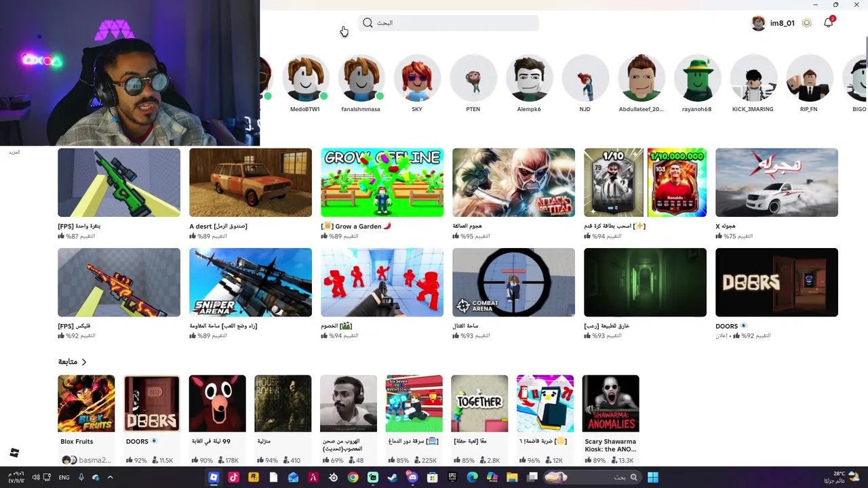Open Discord from the taskbar
The height and width of the screenshot is (488, 868).
point(412,477)
